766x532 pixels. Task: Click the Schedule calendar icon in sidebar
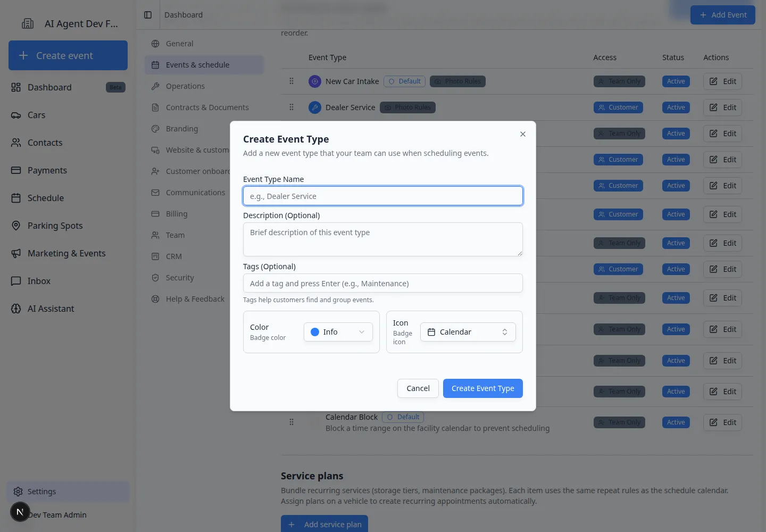tap(16, 198)
